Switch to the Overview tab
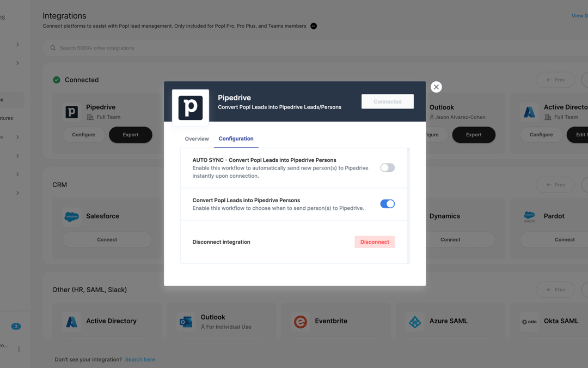This screenshot has width=588, height=368. (x=196, y=138)
